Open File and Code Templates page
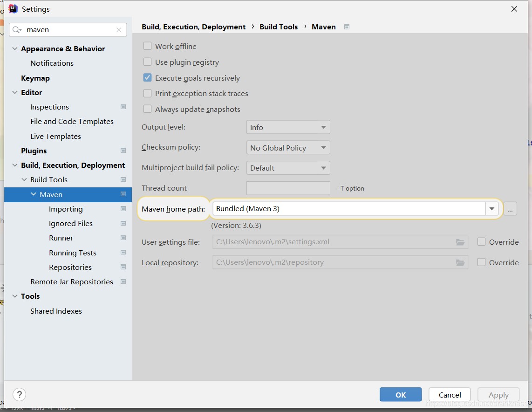Screen dimensions: 532x412 click(x=72, y=122)
